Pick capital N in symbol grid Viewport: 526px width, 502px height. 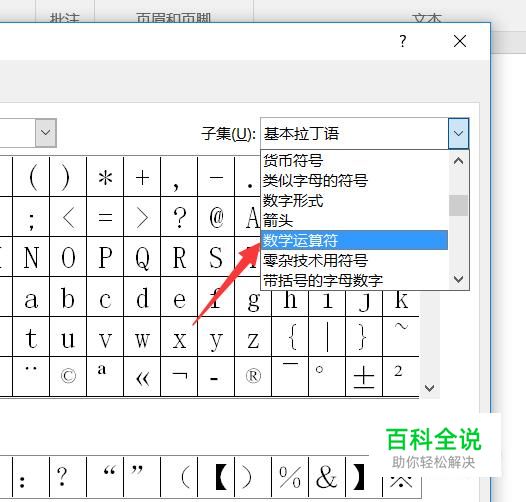pyautogui.click(x=31, y=257)
